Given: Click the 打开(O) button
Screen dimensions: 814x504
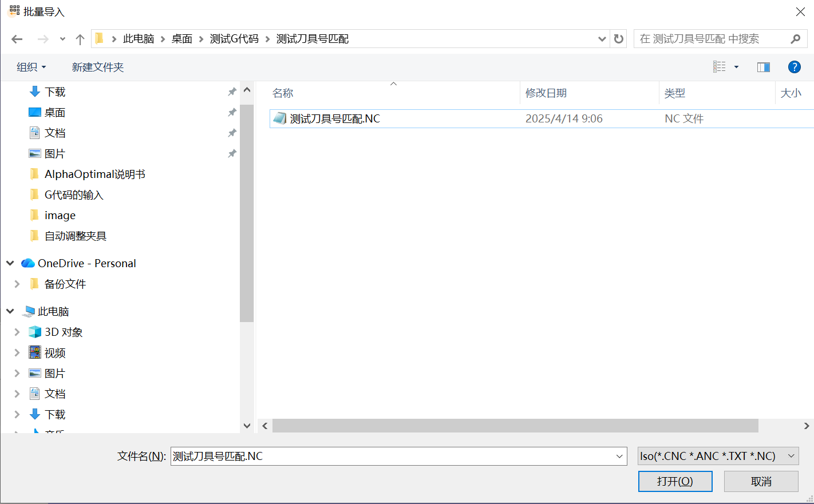Looking at the screenshot, I should 675,481.
